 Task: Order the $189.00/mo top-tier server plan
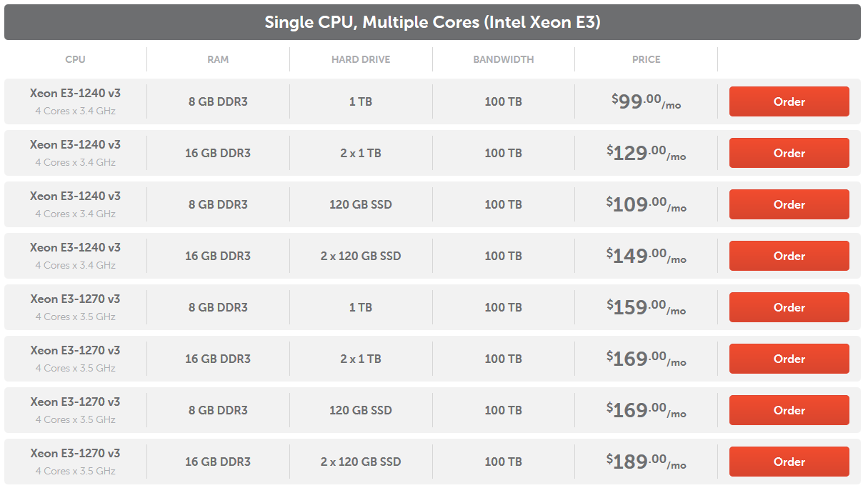(x=789, y=462)
